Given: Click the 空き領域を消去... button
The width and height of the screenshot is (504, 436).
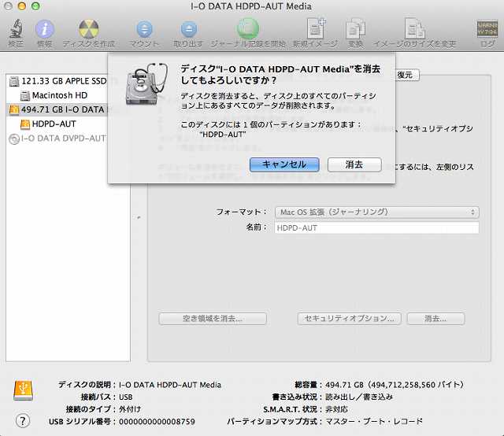Looking at the screenshot, I should [x=213, y=319].
